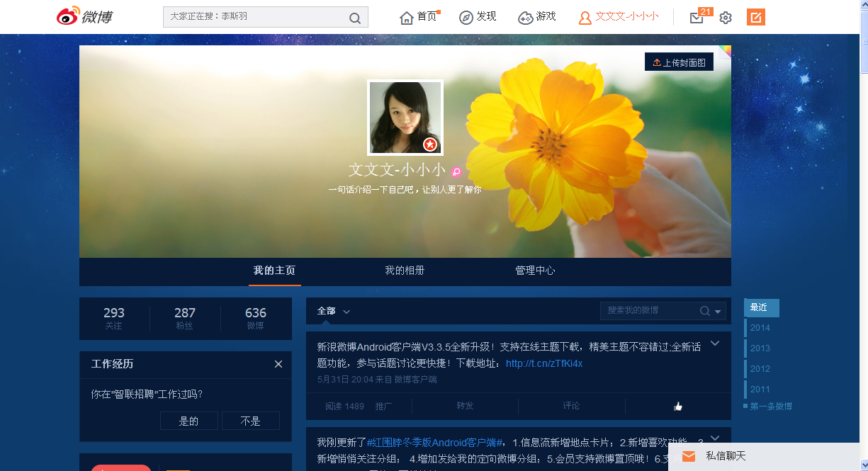Select 最近 in timeline

click(762, 307)
